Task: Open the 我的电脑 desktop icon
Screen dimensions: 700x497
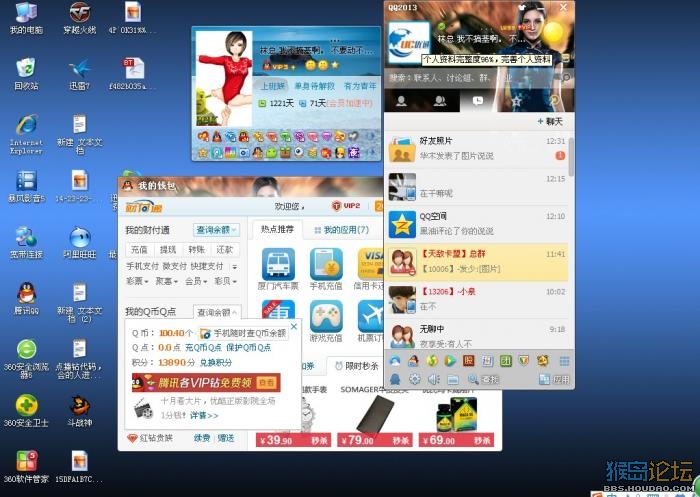Action: coord(26,18)
